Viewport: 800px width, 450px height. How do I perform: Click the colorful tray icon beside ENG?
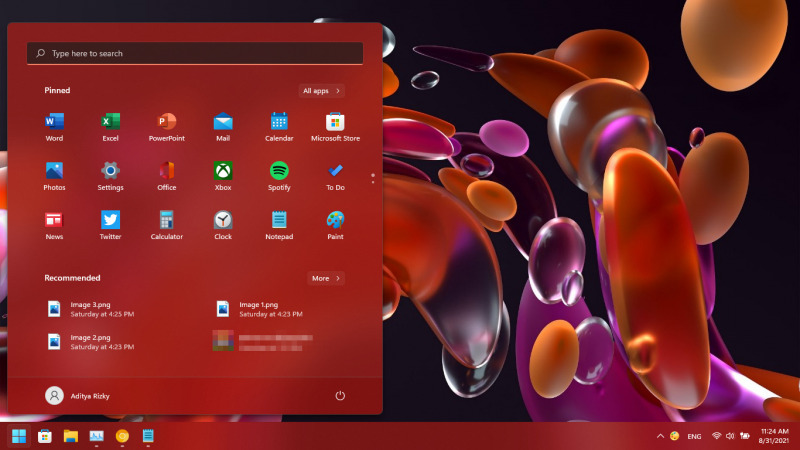tap(674, 436)
